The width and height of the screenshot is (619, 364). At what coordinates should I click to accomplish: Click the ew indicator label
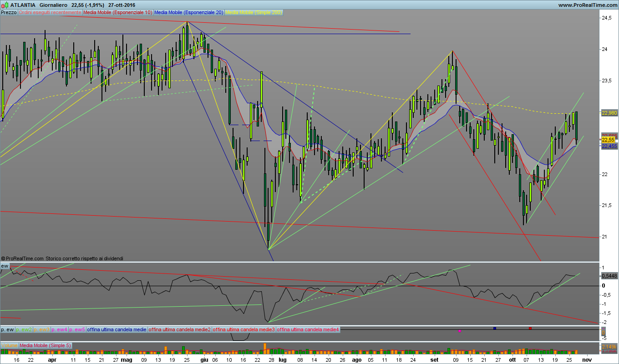(x=5, y=265)
